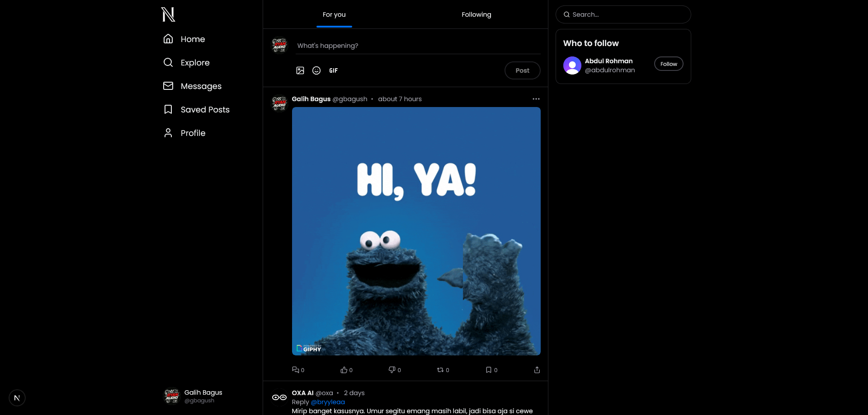This screenshot has width=868, height=415.
Task: Open Saved Posts from sidebar
Action: tap(196, 110)
